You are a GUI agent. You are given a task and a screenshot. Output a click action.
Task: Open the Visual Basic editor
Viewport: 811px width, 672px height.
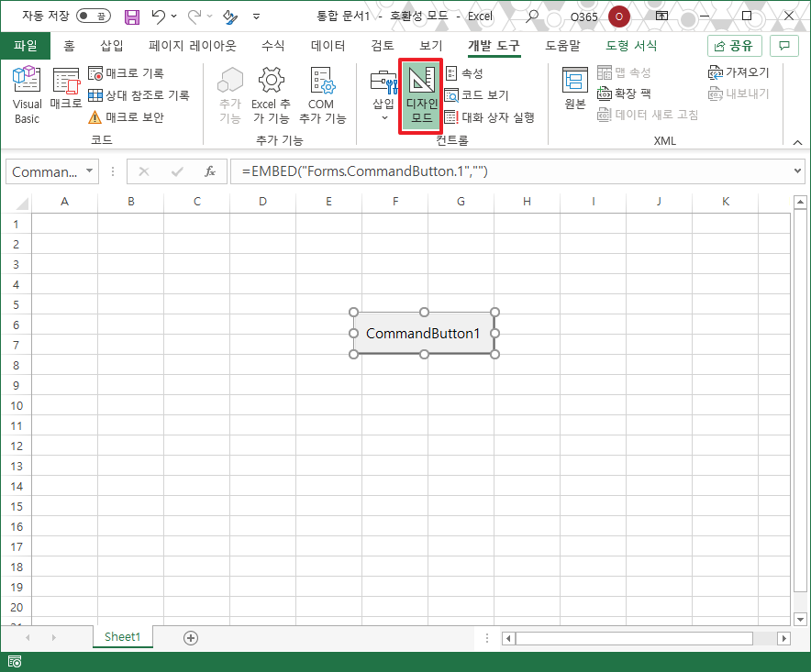[x=27, y=95]
